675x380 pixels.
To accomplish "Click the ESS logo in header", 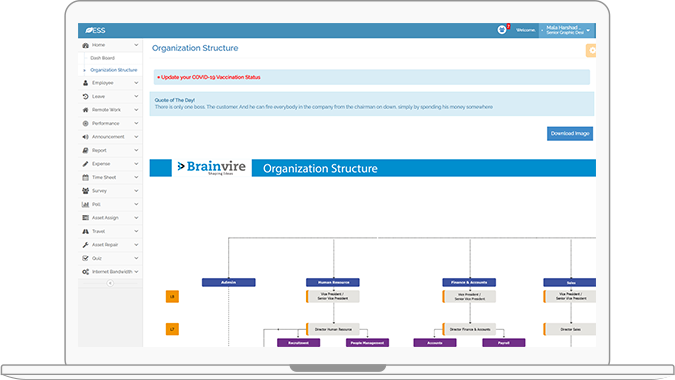I will coord(95,30).
